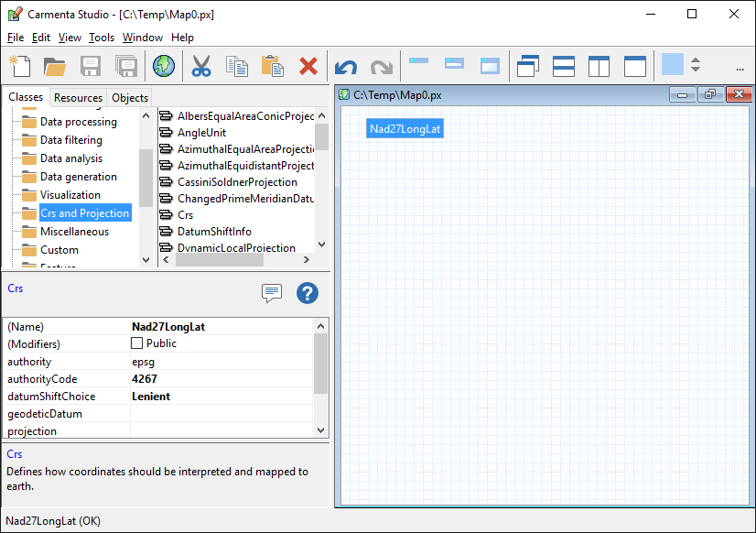
Task: Click the globe icon in toolbar
Action: (x=163, y=66)
